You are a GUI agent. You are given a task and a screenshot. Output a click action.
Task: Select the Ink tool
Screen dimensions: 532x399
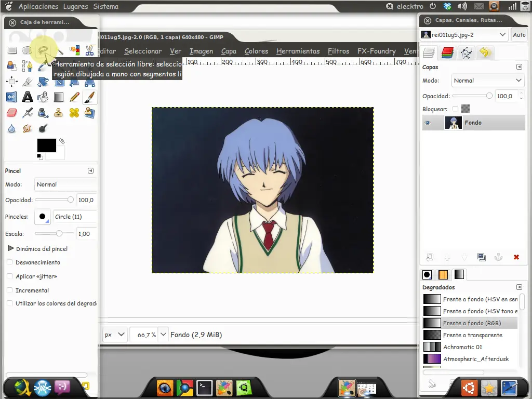pyautogui.click(x=43, y=113)
